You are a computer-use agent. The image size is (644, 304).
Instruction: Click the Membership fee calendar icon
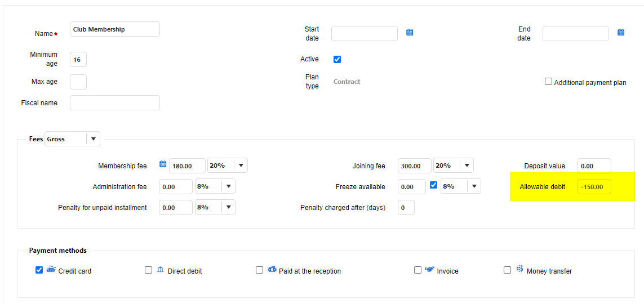coord(163,164)
